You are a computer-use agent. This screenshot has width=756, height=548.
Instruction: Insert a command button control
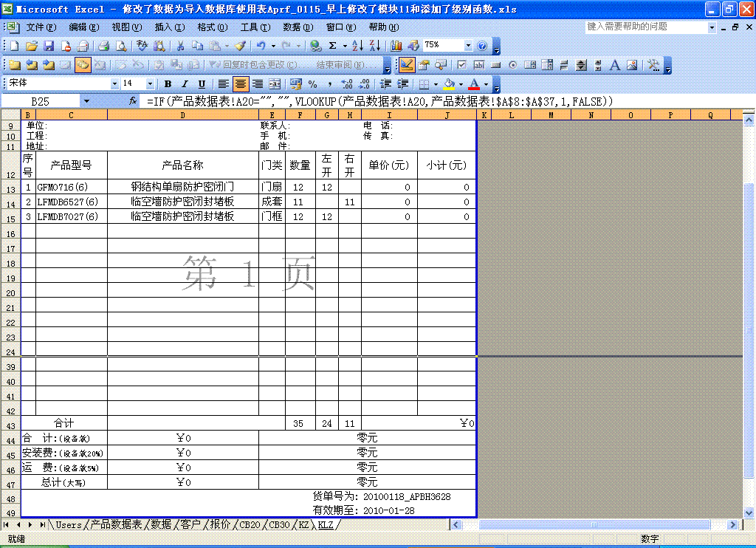495,65
